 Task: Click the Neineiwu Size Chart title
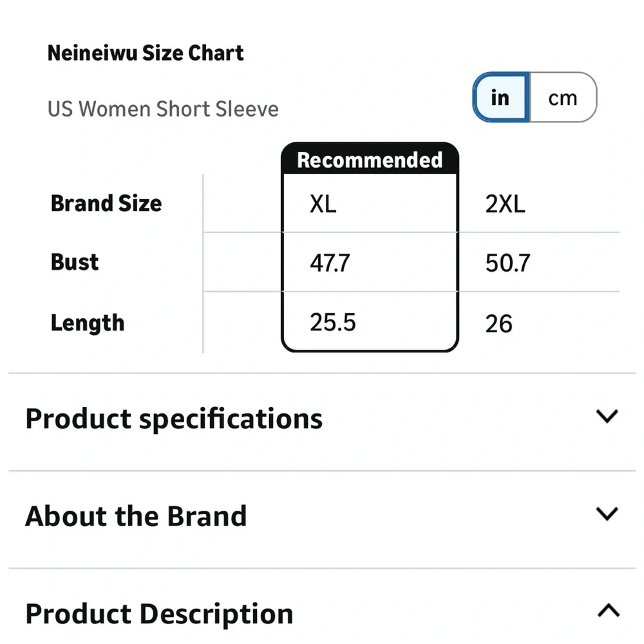pyautogui.click(x=146, y=53)
